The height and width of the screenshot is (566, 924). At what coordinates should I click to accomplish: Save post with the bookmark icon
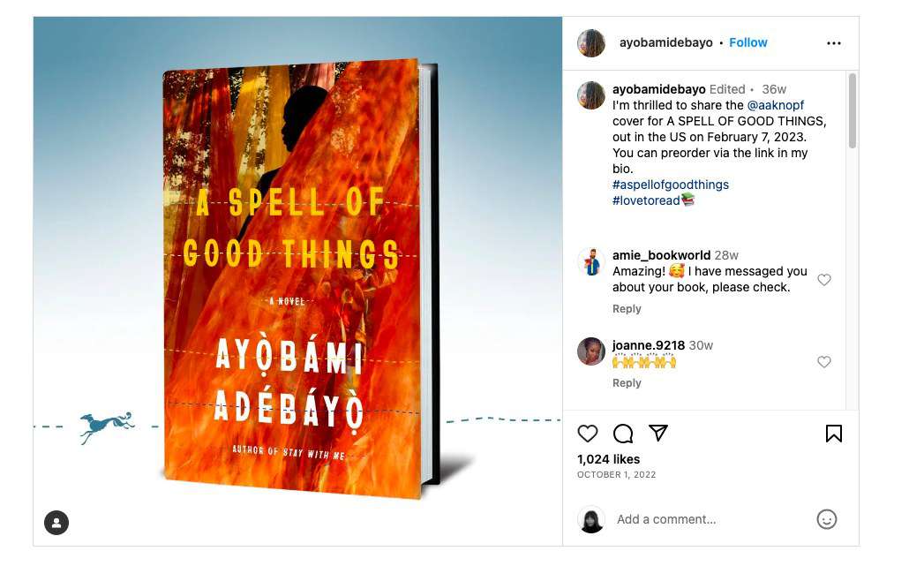click(833, 434)
